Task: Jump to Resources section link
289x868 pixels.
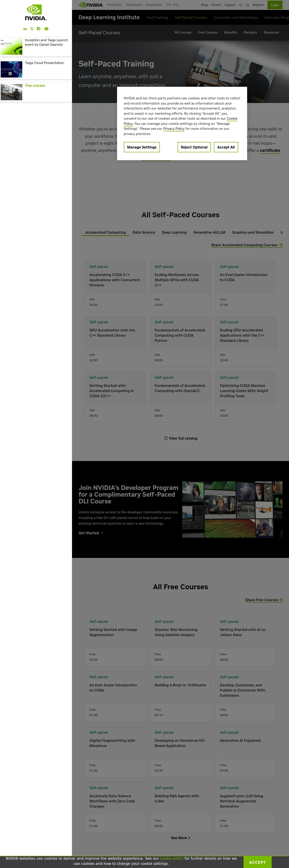Action: pos(271,33)
